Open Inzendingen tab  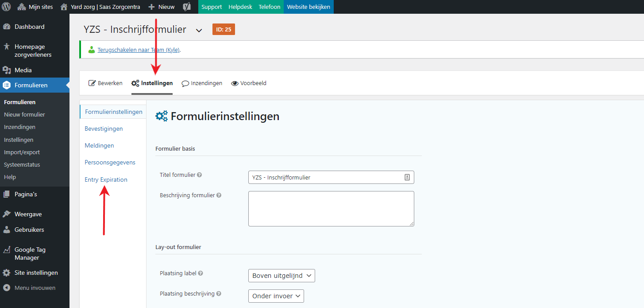pos(202,83)
